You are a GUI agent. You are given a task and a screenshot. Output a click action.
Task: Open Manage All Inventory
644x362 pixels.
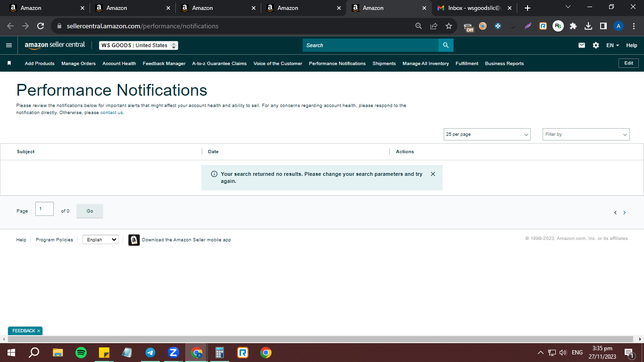(426, 63)
